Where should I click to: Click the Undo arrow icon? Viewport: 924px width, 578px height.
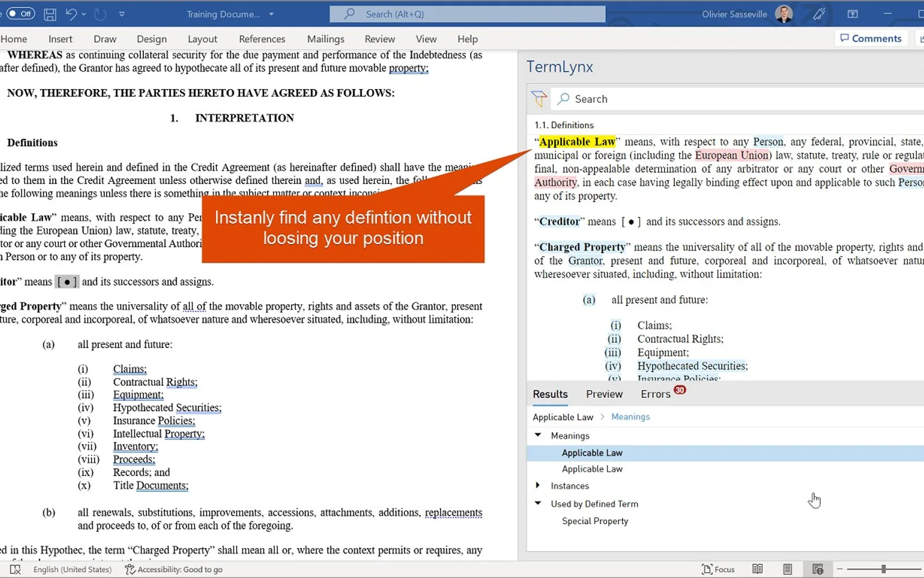70,14
